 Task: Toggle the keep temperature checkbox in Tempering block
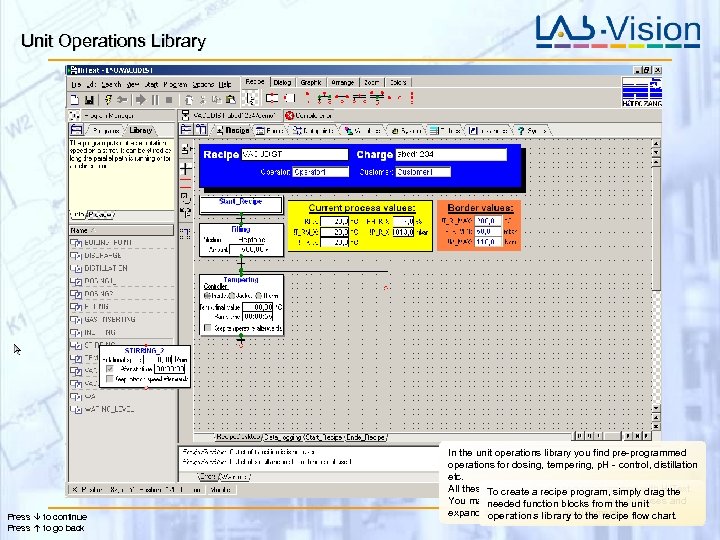tap(208, 328)
